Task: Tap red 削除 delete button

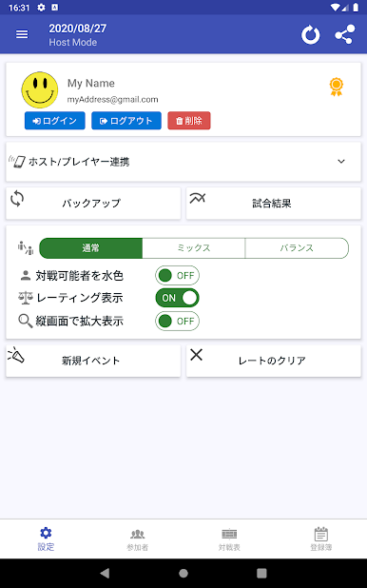Action: click(189, 121)
